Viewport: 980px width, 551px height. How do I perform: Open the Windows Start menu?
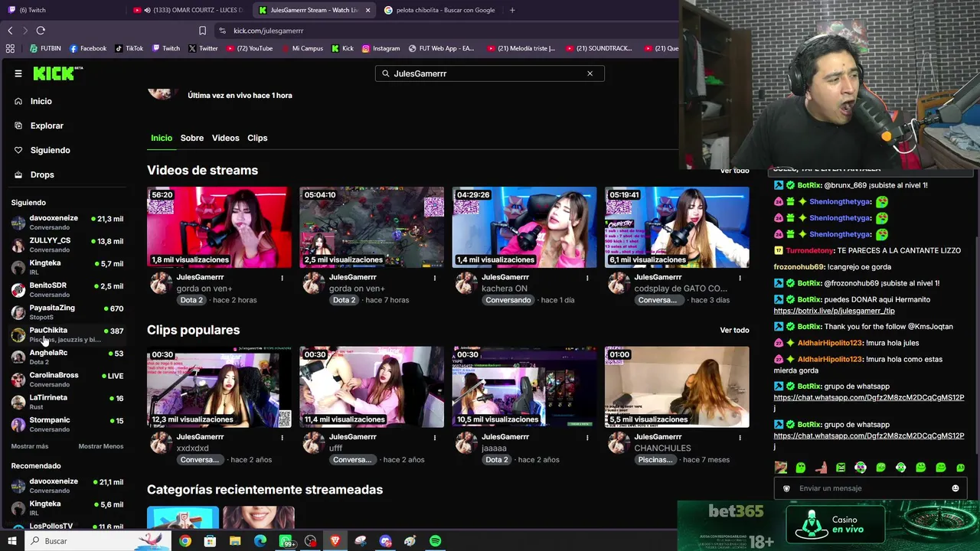[x=12, y=541]
